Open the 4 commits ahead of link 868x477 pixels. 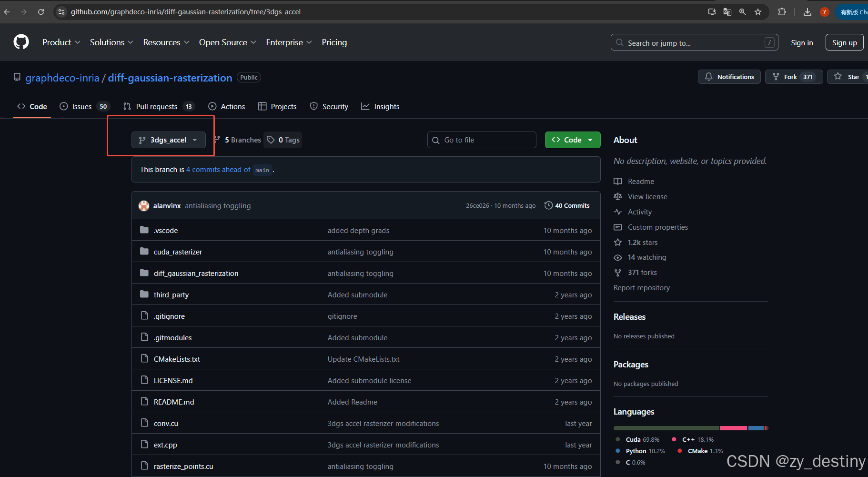218,170
